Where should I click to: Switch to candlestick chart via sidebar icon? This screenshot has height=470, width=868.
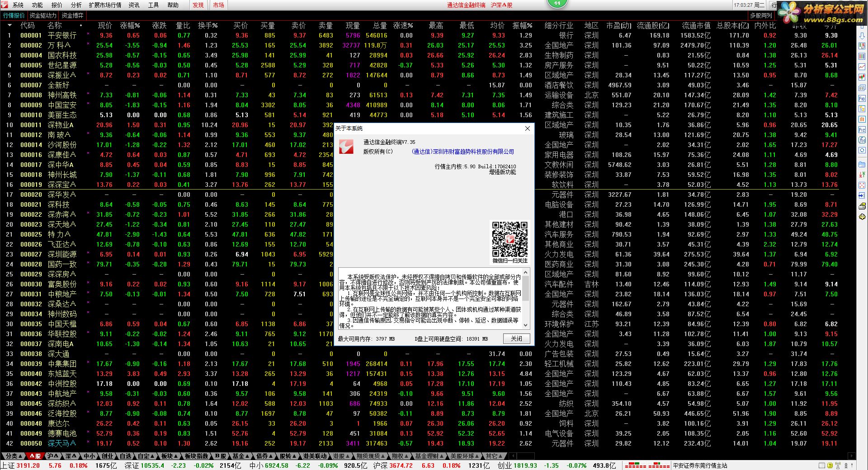[x=862, y=77]
